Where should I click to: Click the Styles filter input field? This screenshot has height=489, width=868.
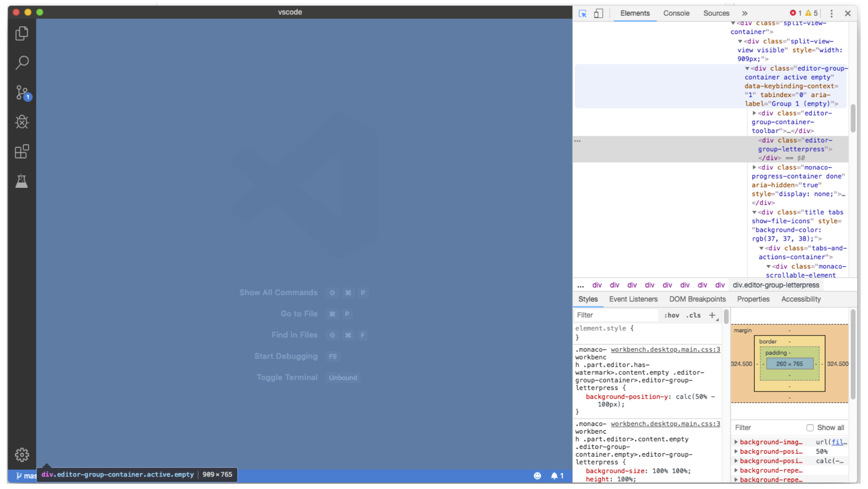[x=617, y=315]
